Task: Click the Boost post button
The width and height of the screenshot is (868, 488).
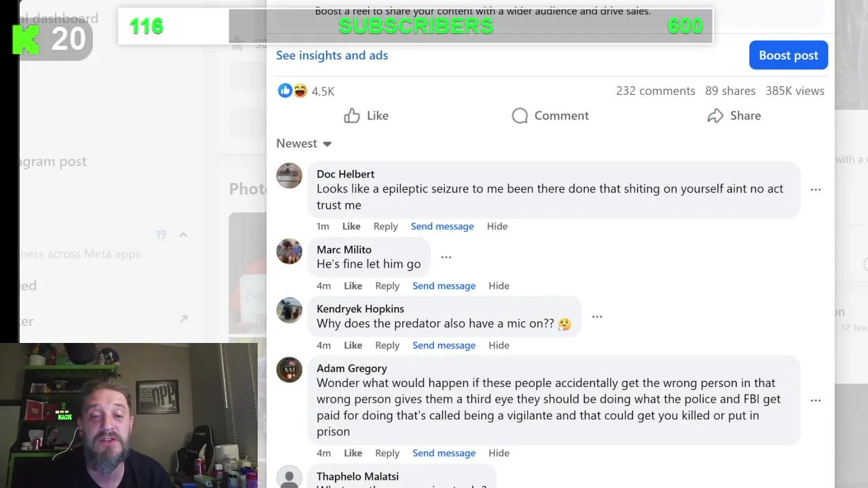Action: point(789,55)
